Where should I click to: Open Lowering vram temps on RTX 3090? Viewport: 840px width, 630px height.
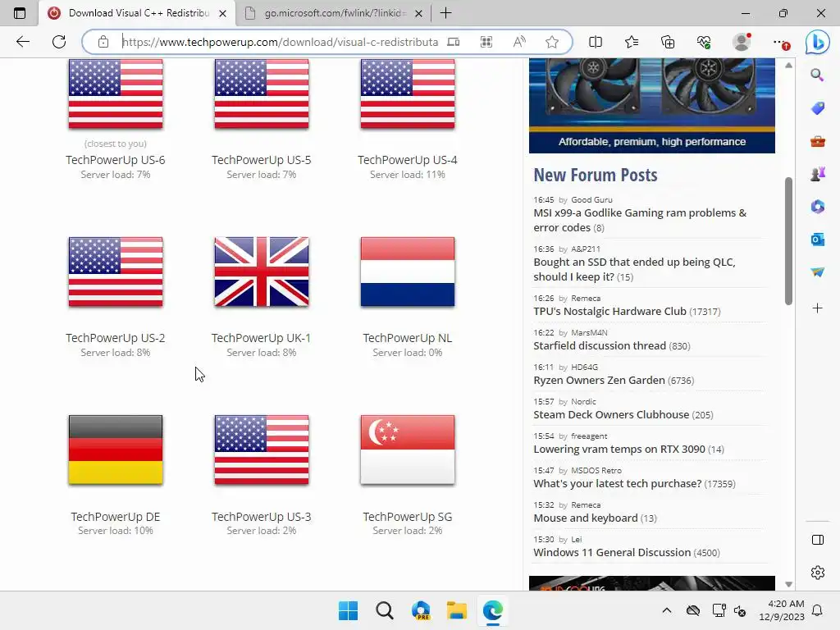click(x=619, y=449)
